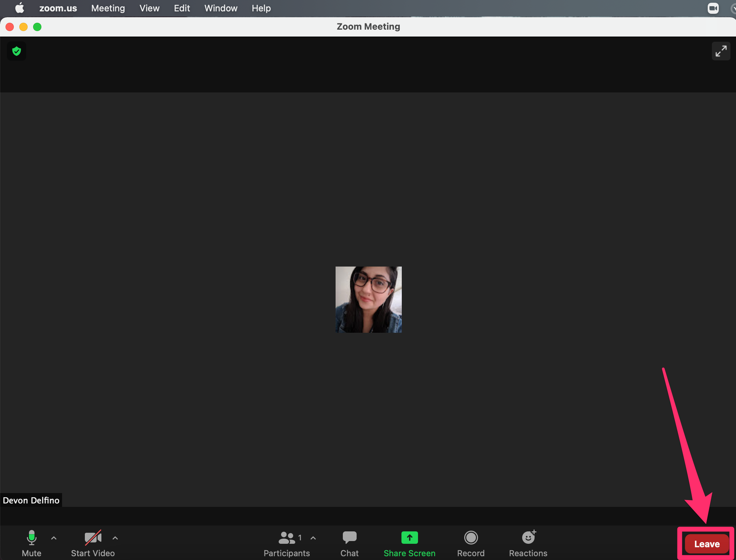This screenshot has height=560, width=736.
Task: Click the Help menu bar item
Action: click(x=261, y=8)
